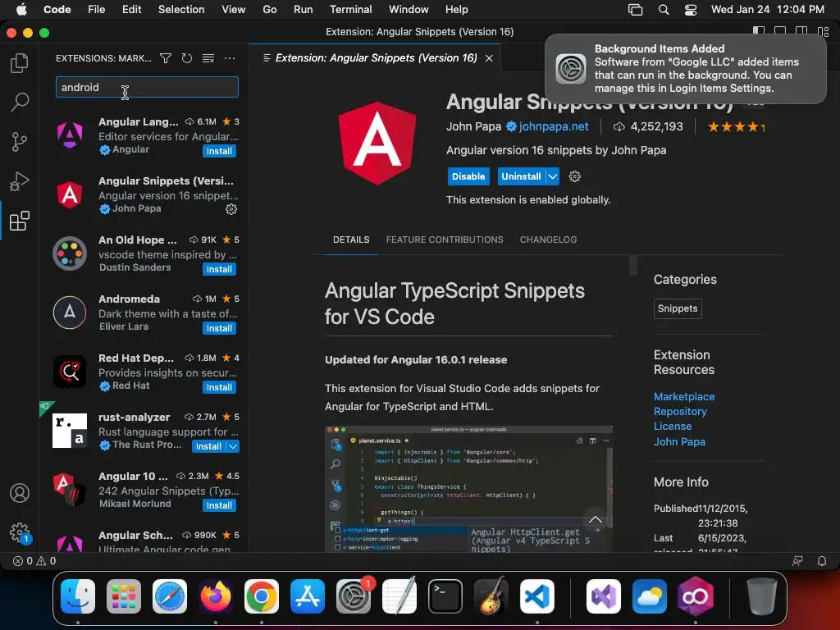
Task: Open John Papa resource link
Action: click(679, 441)
